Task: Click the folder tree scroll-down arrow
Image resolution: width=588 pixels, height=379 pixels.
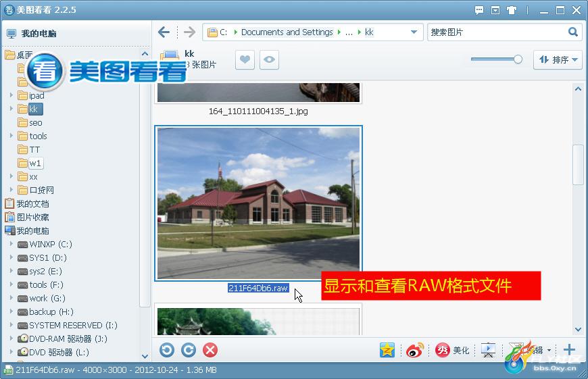Action: point(145,356)
